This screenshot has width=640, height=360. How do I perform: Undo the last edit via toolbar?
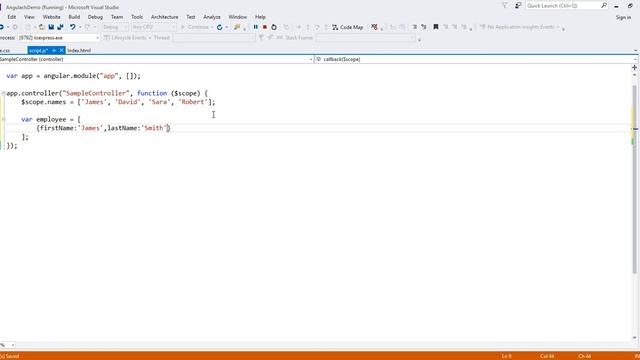[72, 27]
